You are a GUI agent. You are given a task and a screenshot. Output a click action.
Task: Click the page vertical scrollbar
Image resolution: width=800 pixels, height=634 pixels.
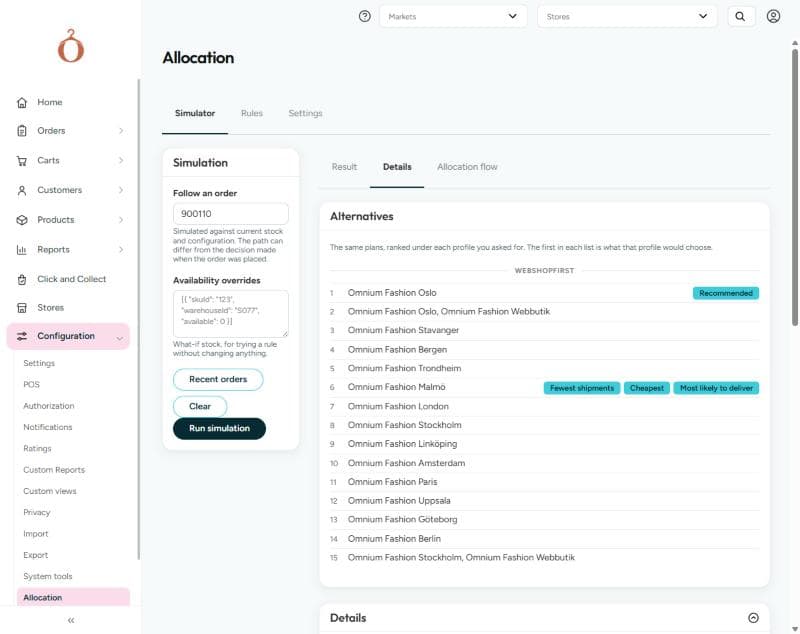point(794,187)
